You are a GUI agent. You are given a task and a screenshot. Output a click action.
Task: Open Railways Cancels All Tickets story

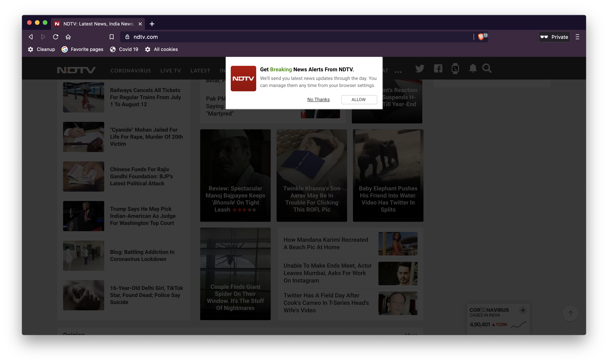[x=146, y=97]
